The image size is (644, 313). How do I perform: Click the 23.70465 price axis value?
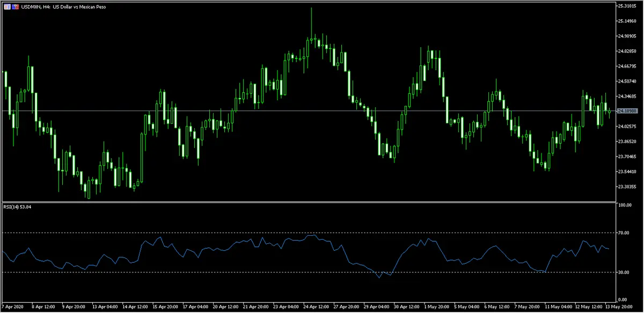point(627,156)
